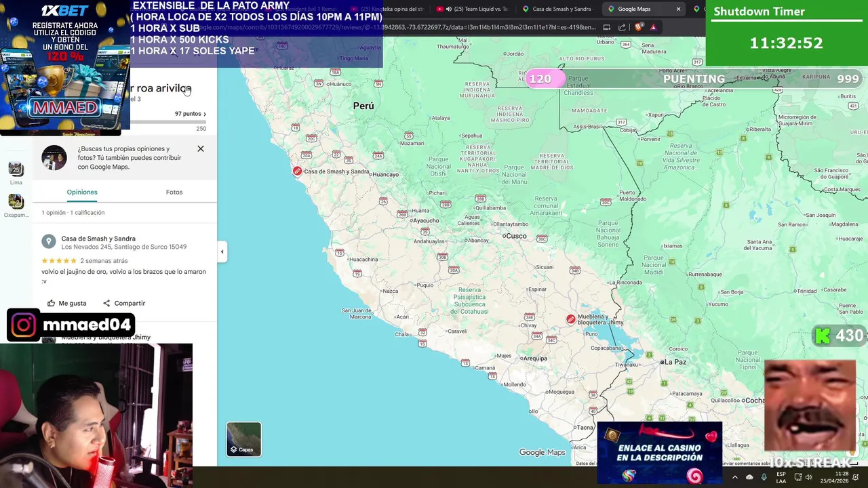Viewport: 868px width, 488px height.
Task: Click the install app icon in address bar
Action: click(x=607, y=27)
